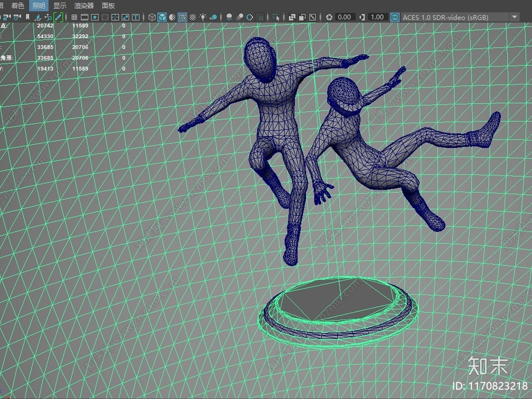Toggle the Lock Camera icon
Image resolution: width=532 pixels, height=399 pixels.
(7, 17)
